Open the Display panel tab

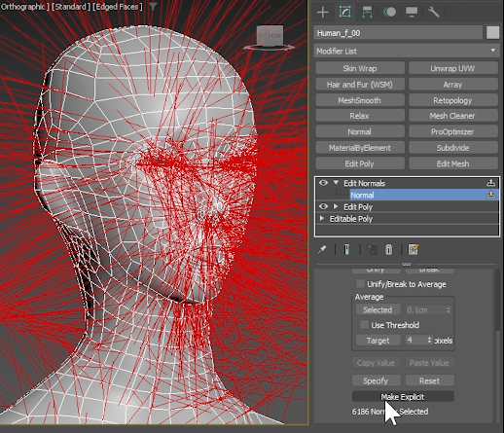coord(412,13)
